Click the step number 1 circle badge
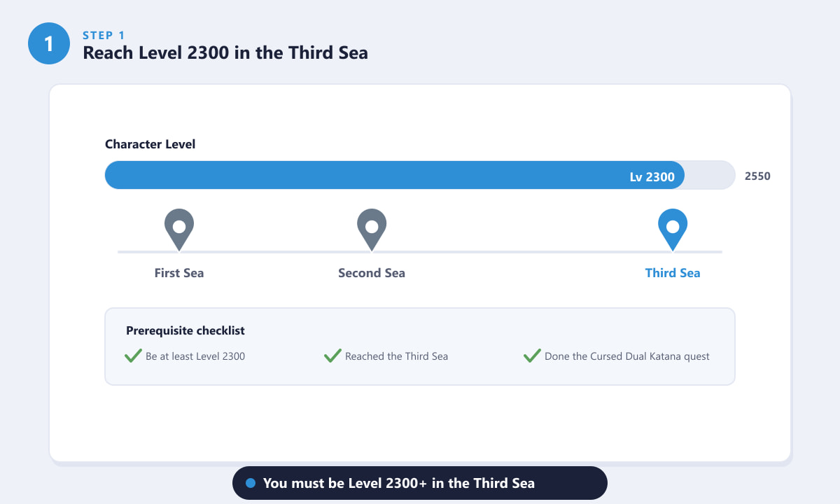The image size is (840, 504). point(49,43)
